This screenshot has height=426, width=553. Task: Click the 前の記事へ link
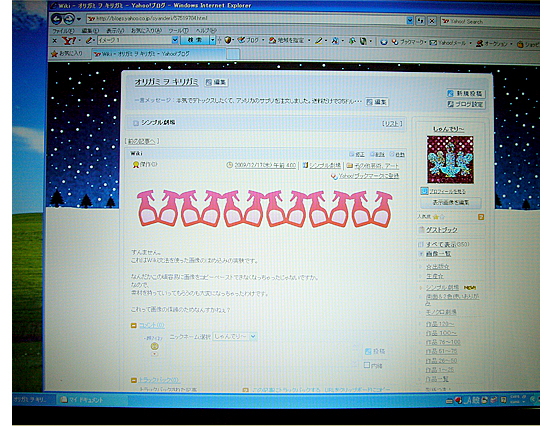[x=142, y=141]
